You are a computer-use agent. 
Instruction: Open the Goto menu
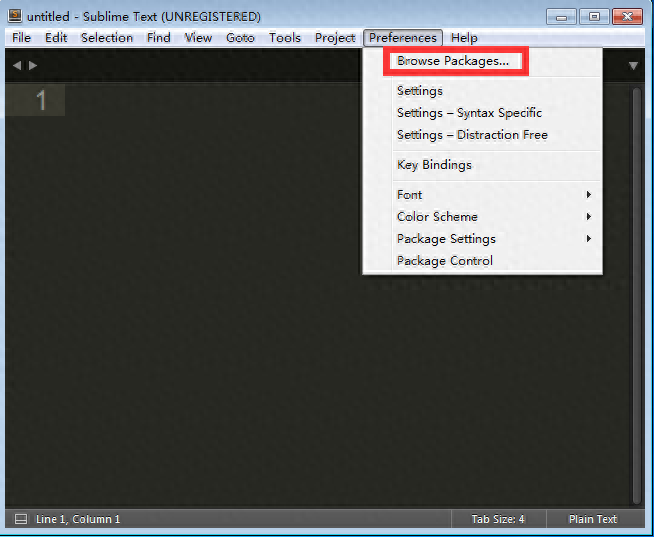(x=240, y=38)
